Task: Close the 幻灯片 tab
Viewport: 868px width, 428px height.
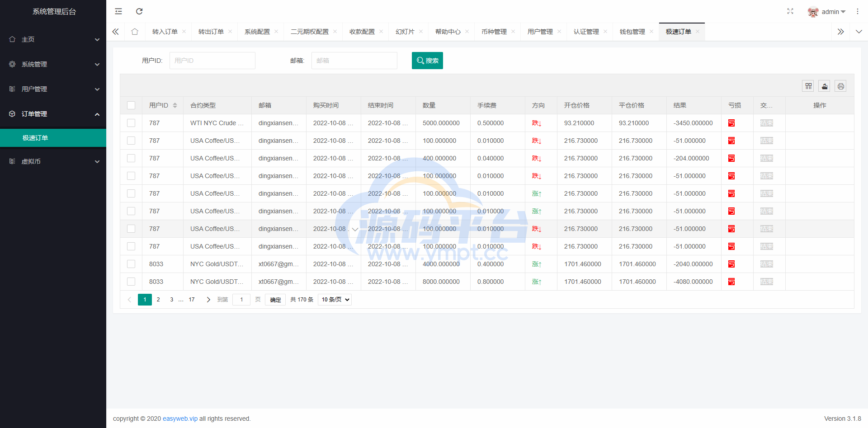Action: click(421, 32)
